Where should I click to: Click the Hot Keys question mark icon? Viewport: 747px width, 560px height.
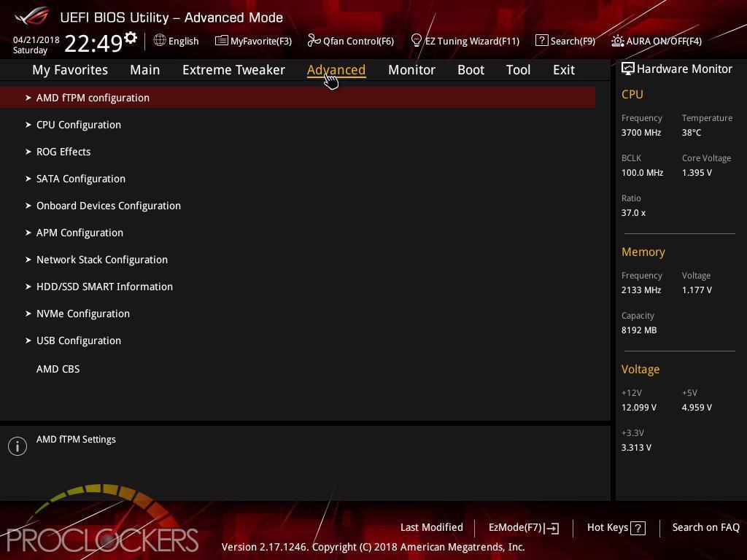(x=638, y=528)
